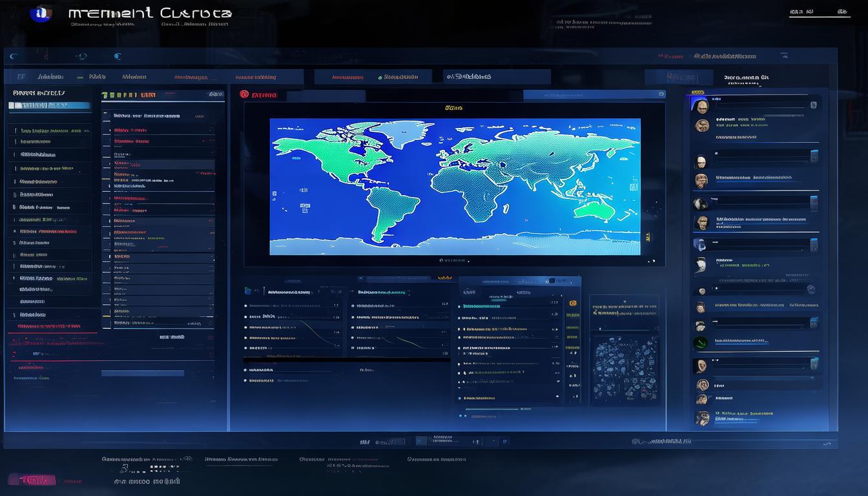868x496 pixels.
Task: Toggle the bullet on the first bottom-left chart row
Action: [x=245, y=305]
